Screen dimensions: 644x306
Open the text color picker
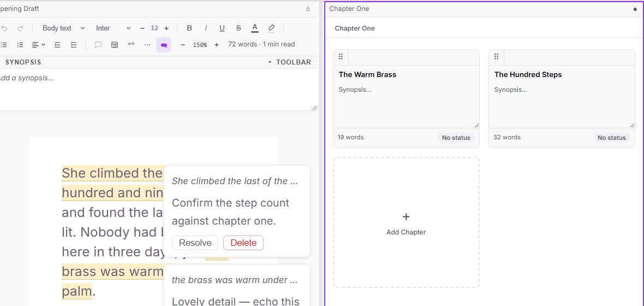pyautogui.click(x=255, y=28)
